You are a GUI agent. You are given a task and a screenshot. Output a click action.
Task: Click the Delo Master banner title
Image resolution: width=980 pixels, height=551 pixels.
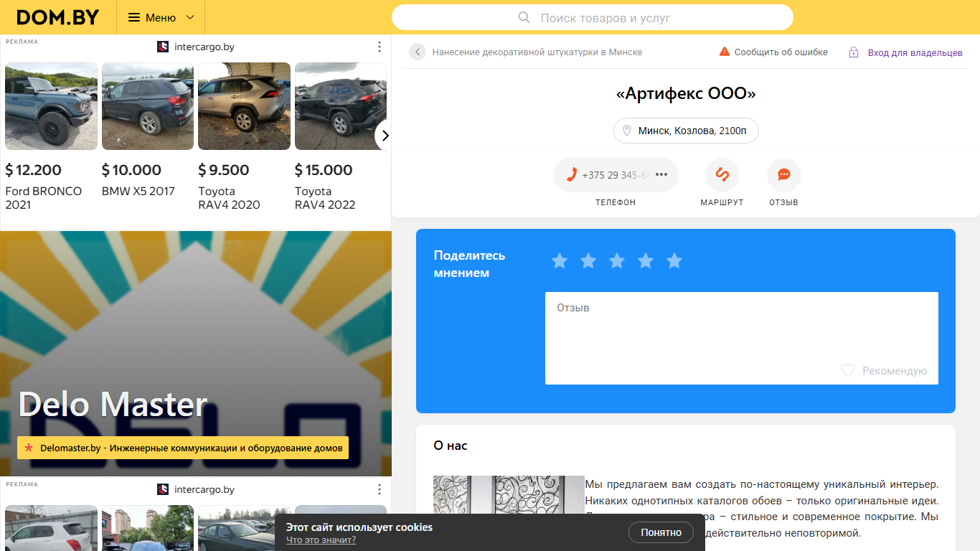(x=113, y=404)
